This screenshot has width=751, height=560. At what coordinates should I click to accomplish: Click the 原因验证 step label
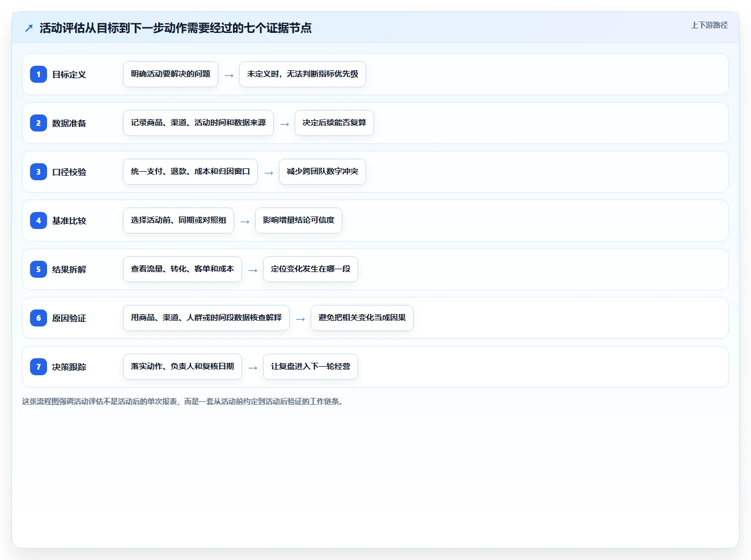(x=69, y=318)
